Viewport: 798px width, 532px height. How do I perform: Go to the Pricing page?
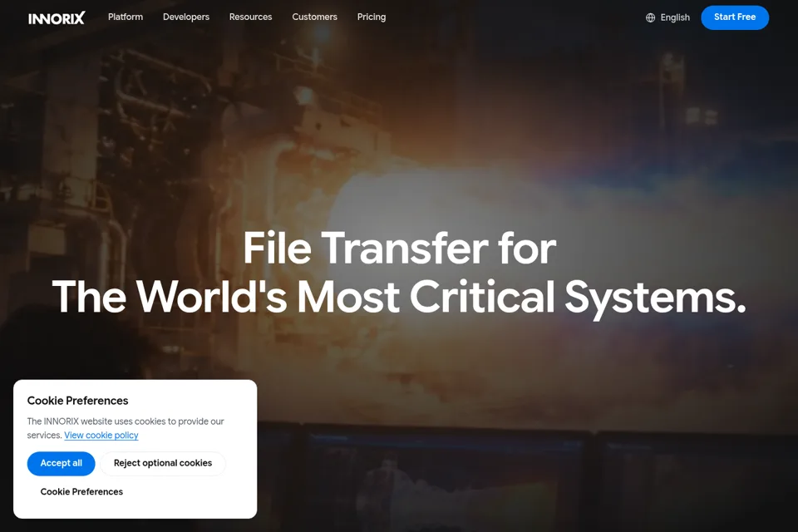[x=372, y=17]
